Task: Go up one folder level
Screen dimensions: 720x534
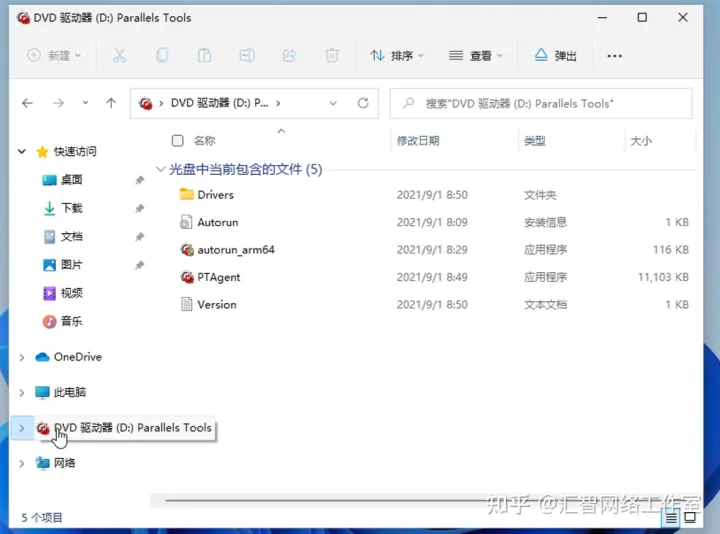Action: pos(111,103)
